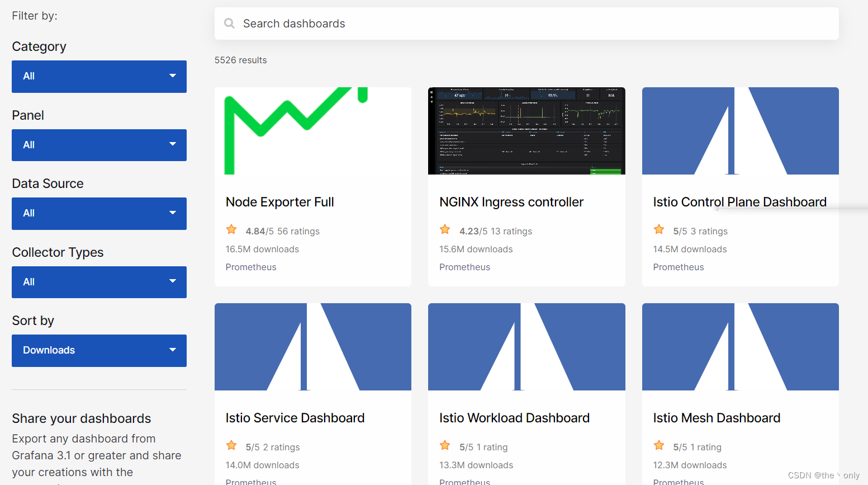Click the 5/5 3 ratings text
Viewport: 868px width, 485px height.
[700, 231]
